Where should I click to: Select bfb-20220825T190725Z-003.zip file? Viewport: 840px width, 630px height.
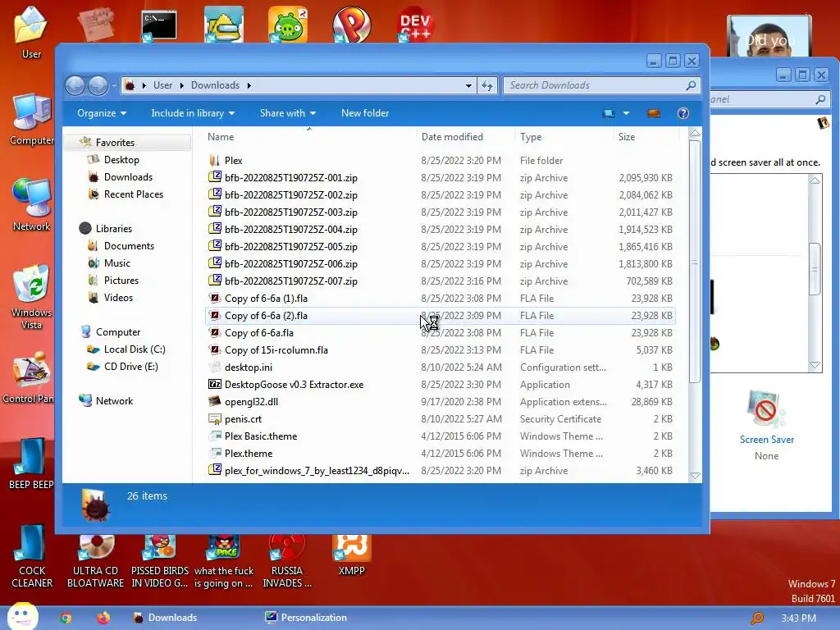pos(440,212)
